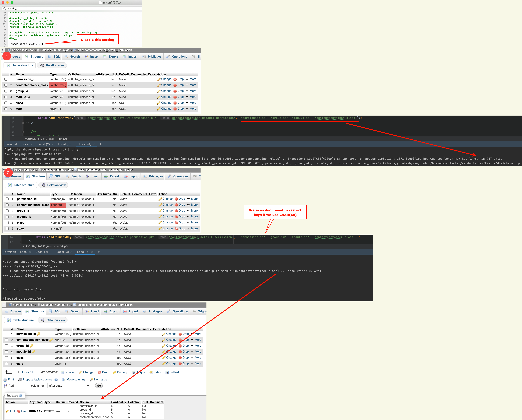Screen dimensions: 522x420
Task: Click the Relation view link
Action: click(x=55, y=65)
